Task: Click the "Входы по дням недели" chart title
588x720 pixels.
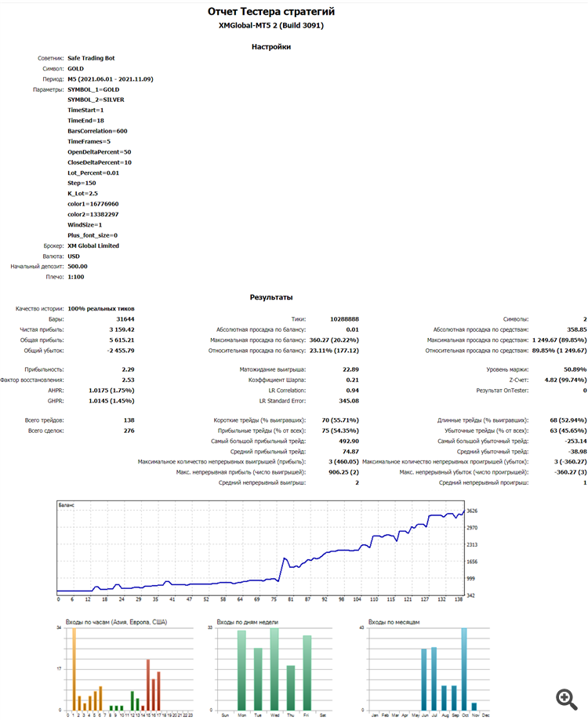Action: (248, 623)
